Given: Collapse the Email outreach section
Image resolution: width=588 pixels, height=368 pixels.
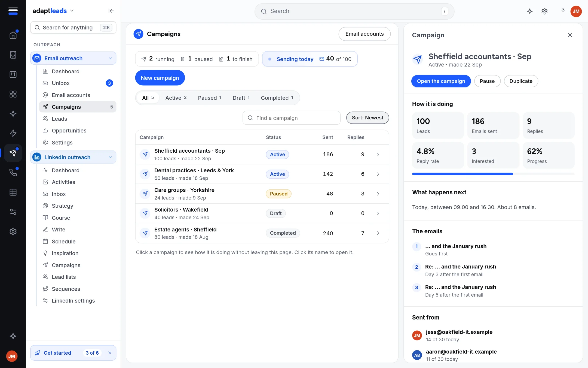Looking at the screenshot, I should click(x=110, y=58).
